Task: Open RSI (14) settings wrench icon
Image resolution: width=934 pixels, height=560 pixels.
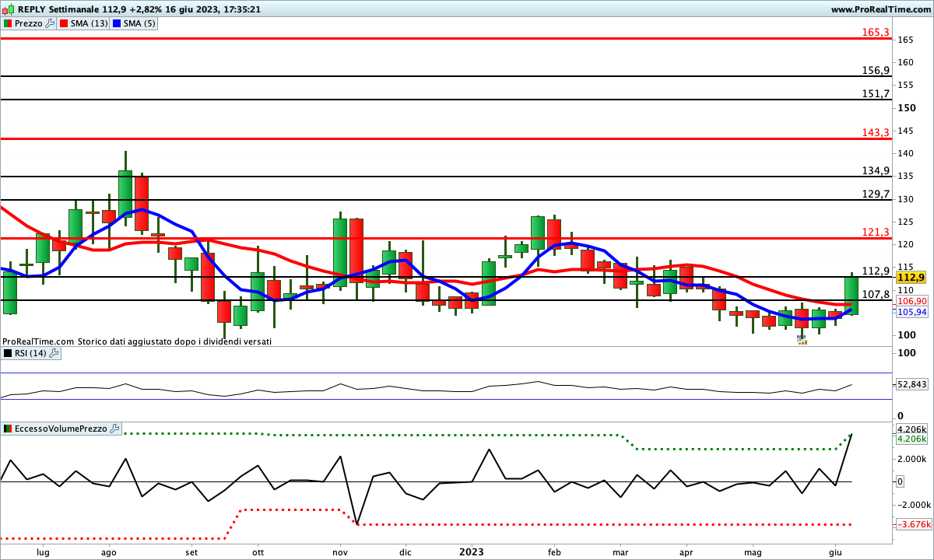Action: coord(54,353)
